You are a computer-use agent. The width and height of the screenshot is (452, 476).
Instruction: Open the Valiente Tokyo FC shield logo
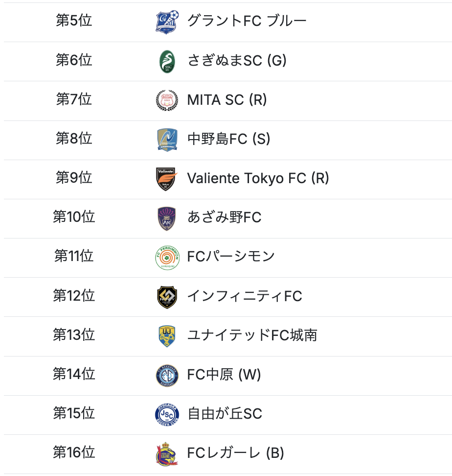click(167, 179)
